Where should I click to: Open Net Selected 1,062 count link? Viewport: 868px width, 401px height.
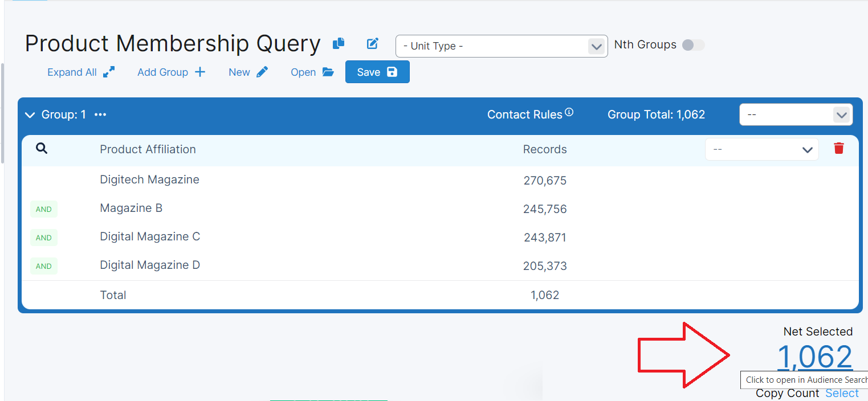tap(814, 357)
